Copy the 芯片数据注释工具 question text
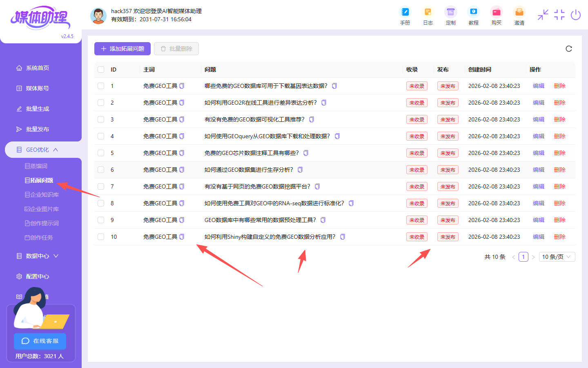 [x=306, y=153]
